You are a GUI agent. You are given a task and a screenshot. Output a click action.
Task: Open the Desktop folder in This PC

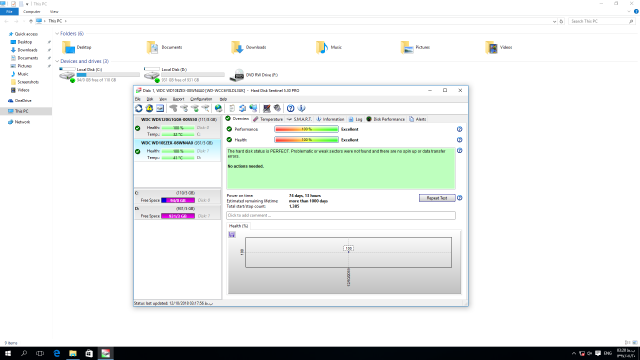pyautogui.click(x=77, y=47)
